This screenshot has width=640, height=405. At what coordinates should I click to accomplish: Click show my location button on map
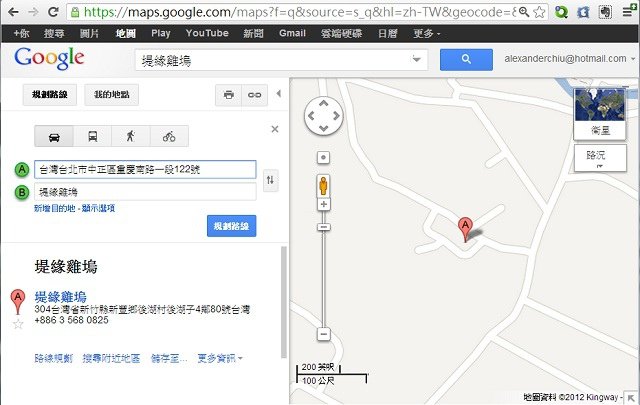pyautogui.click(x=324, y=157)
